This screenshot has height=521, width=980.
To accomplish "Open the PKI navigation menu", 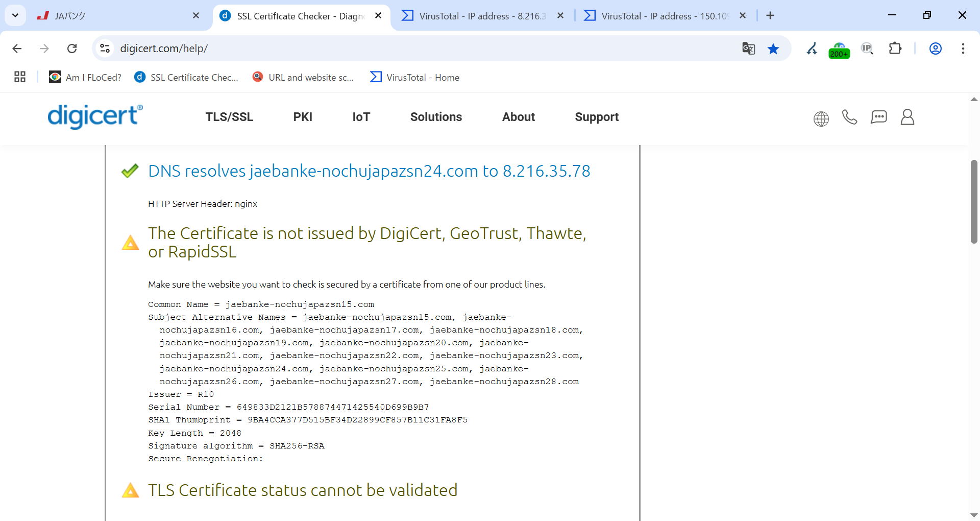I will pos(303,117).
